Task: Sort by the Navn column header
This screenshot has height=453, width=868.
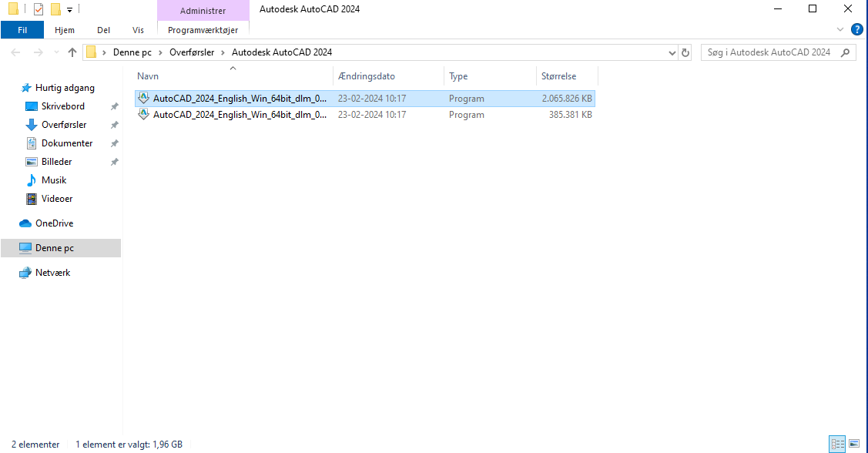Action: (233, 75)
